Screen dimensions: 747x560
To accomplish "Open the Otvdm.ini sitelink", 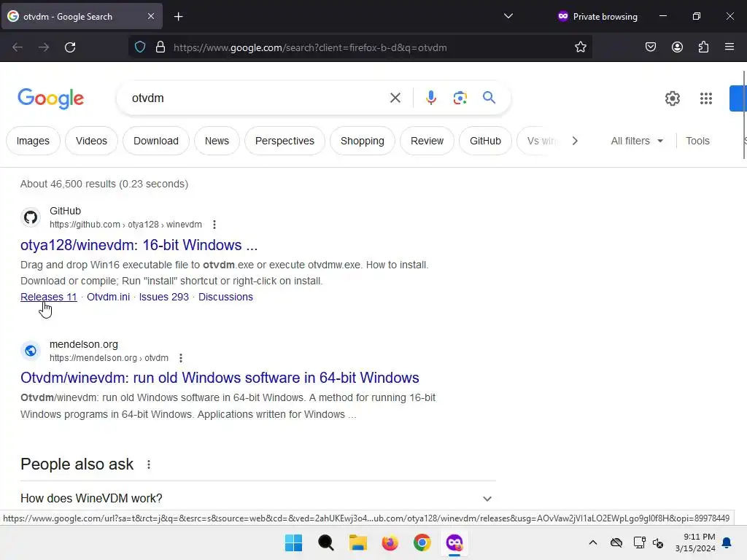I will [108, 297].
